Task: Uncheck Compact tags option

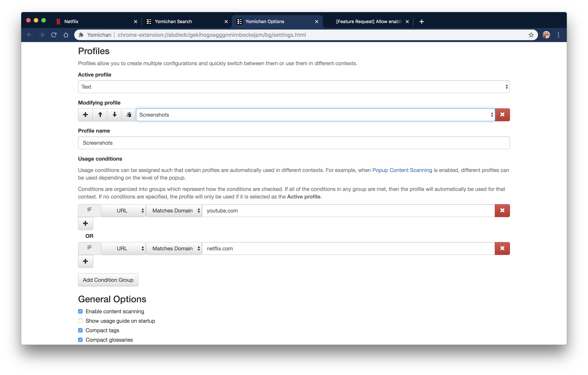Action: (80, 330)
